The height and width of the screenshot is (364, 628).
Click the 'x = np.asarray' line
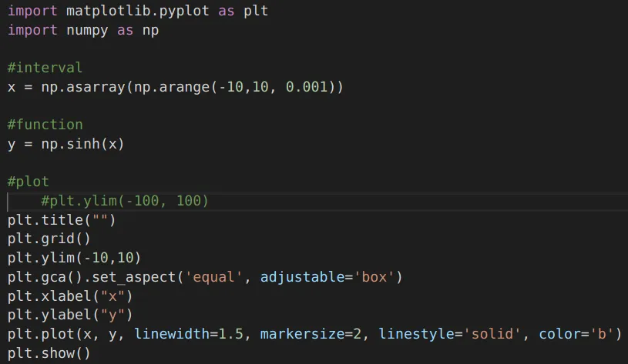[x=176, y=87]
